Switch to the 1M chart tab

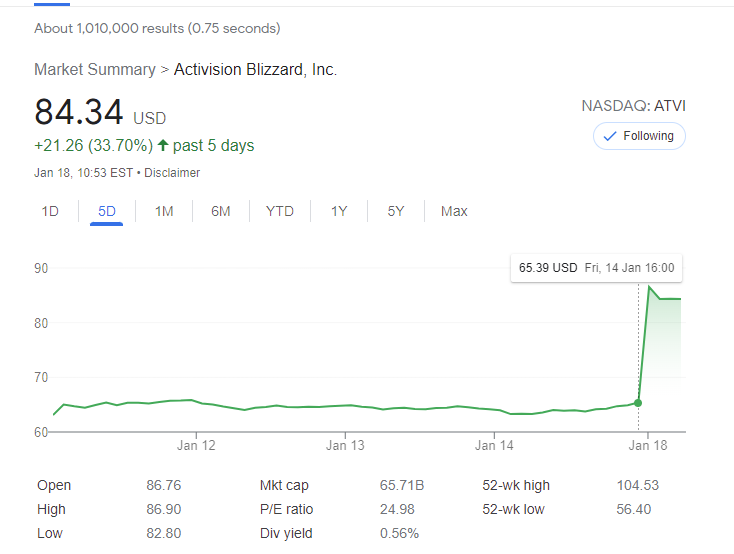[164, 211]
